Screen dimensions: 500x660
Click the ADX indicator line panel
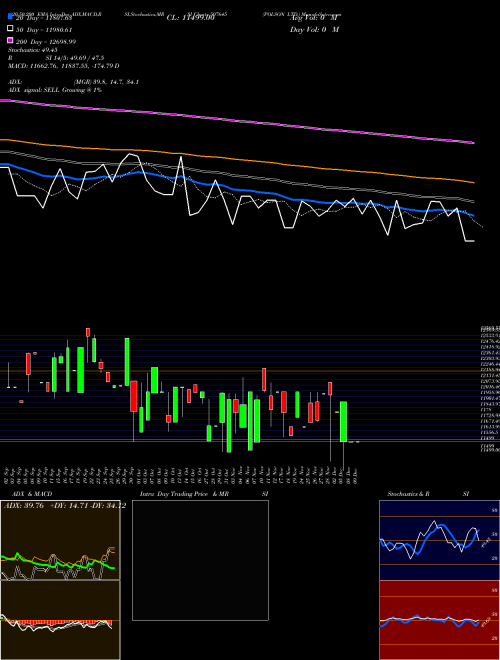click(x=60, y=540)
